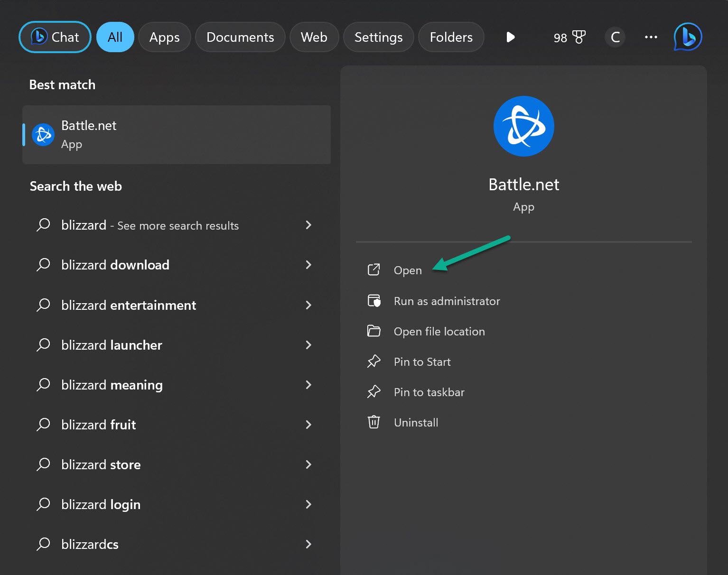Screen dimensions: 728x575
Task: Click the Uninstall trash can icon
Action: pyautogui.click(x=374, y=422)
